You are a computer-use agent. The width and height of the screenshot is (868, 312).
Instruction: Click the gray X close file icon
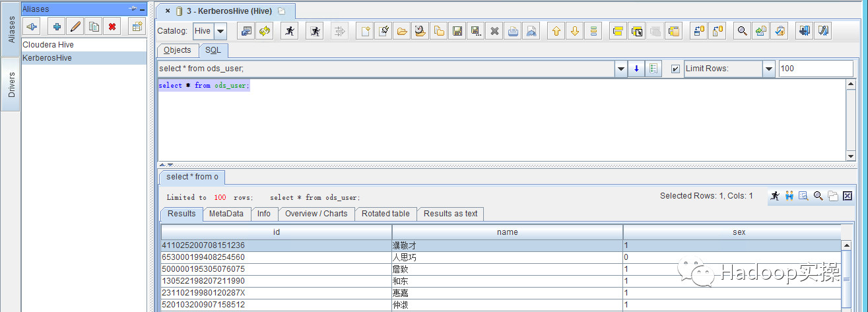[x=494, y=31]
